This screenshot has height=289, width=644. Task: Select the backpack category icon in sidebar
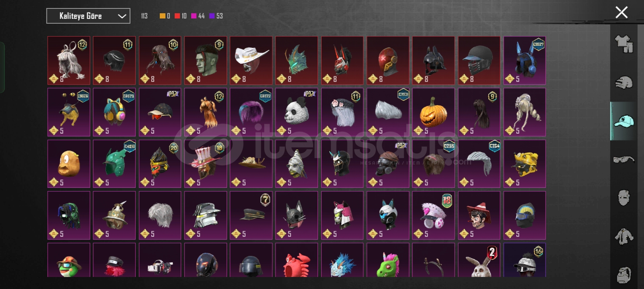tap(624, 275)
